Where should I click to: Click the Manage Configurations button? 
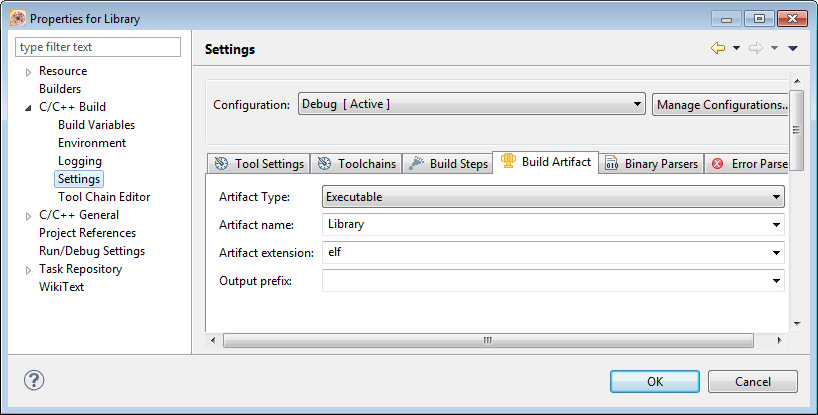pyautogui.click(x=720, y=104)
